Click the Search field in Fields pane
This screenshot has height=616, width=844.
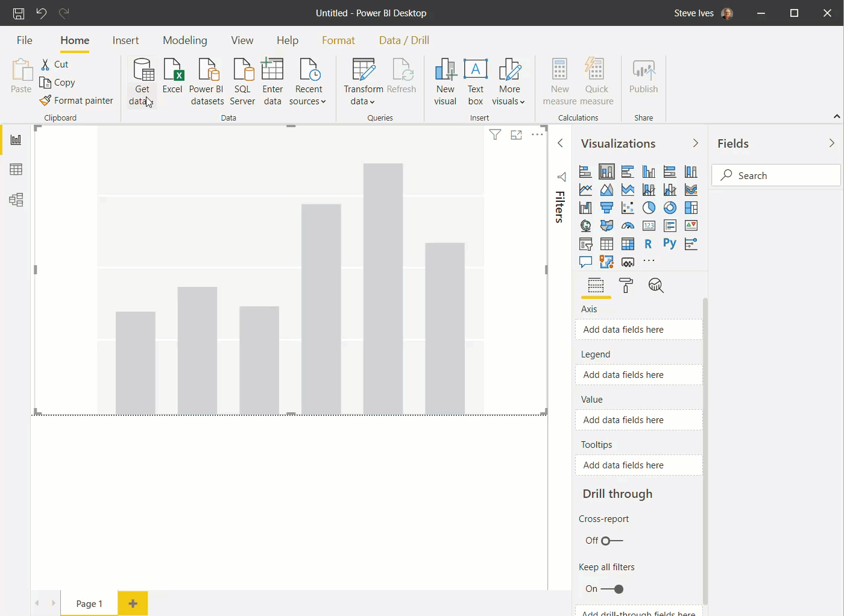pos(776,175)
